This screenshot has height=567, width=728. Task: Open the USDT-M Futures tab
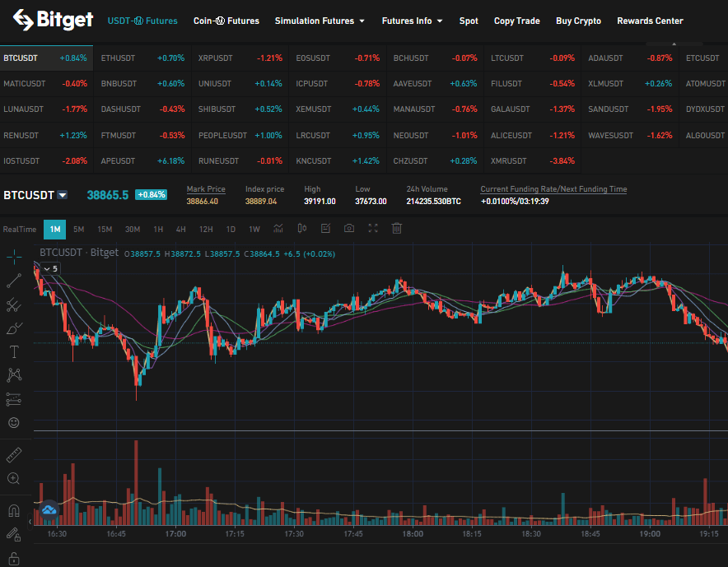coord(142,21)
